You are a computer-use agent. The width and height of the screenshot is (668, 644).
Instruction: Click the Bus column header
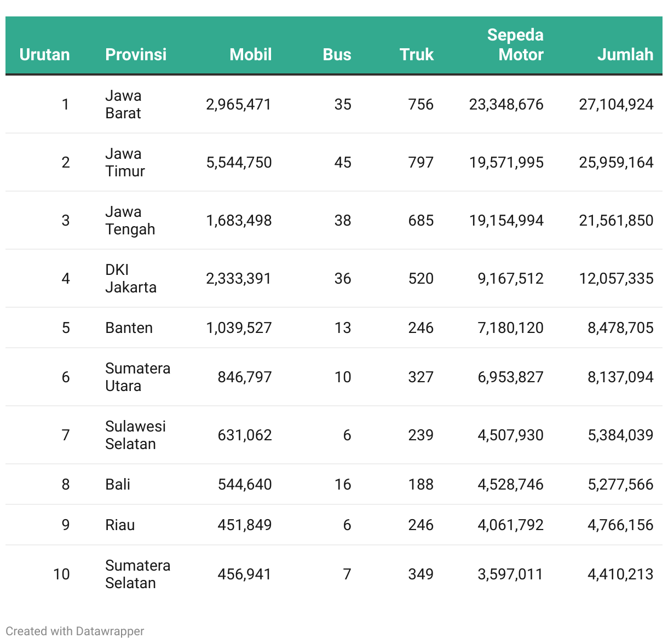(337, 54)
